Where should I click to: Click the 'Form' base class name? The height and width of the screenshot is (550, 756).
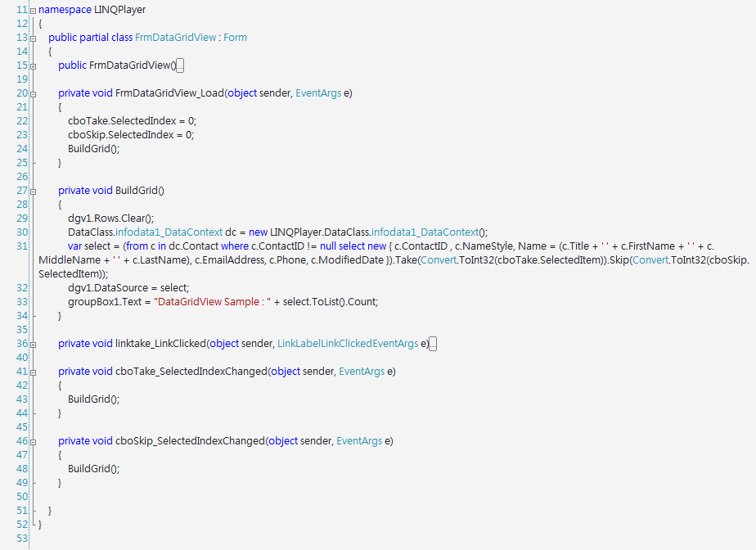pyautogui.click(x=235, y=37)
